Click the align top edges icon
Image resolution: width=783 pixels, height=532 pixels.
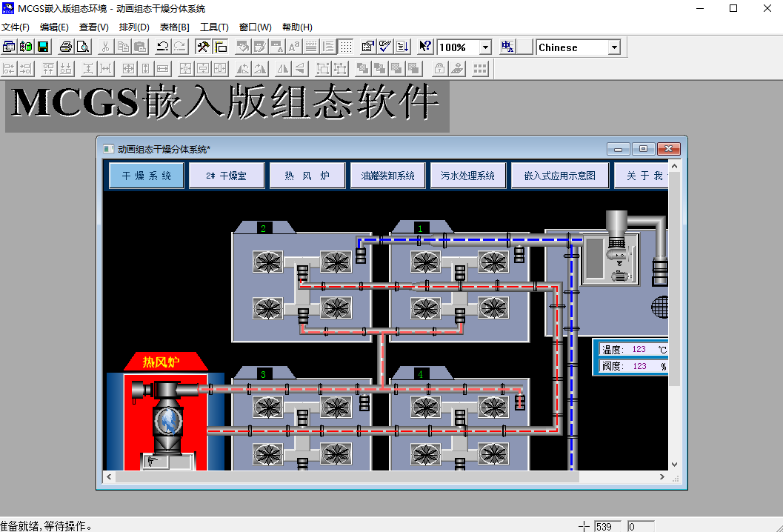[48, 68]
